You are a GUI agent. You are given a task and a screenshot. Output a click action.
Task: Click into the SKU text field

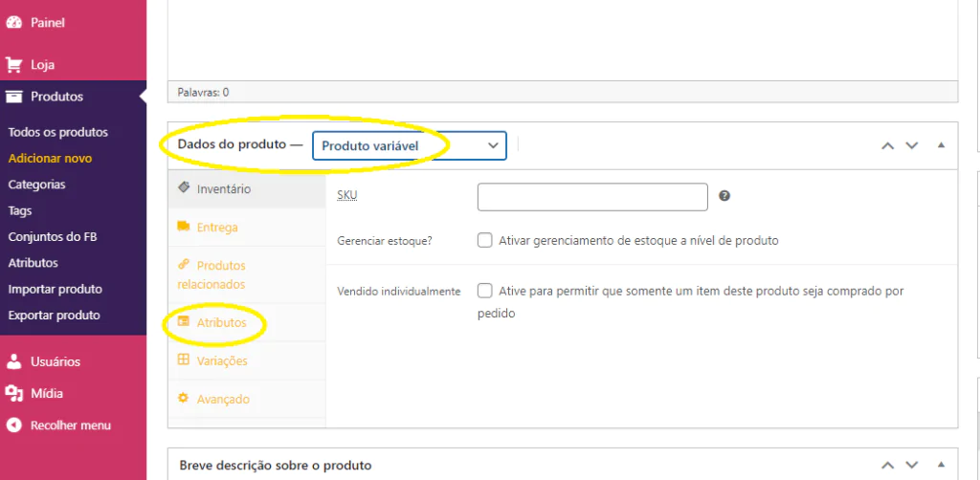click(592, 197)
